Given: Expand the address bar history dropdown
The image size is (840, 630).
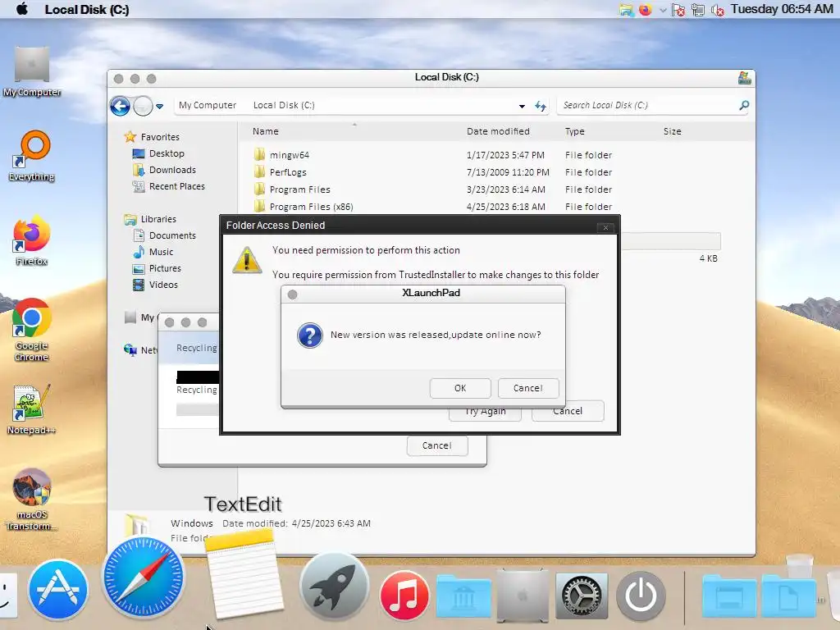Looking at the screenshot, I should 522,106.
